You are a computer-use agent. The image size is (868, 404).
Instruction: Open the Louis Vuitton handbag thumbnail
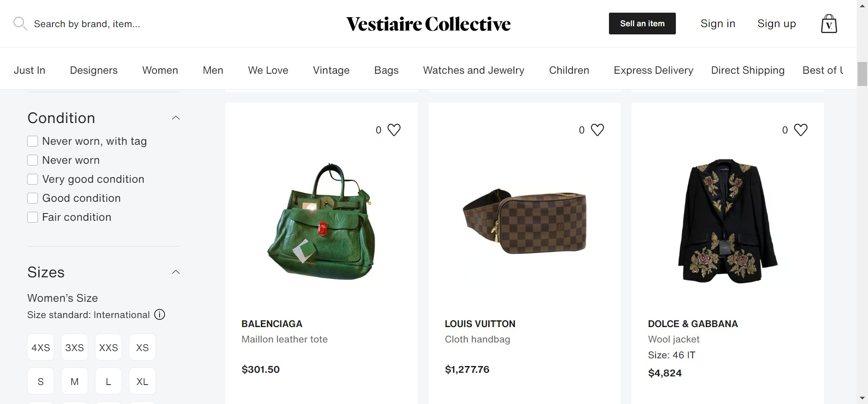coord(524,222)
